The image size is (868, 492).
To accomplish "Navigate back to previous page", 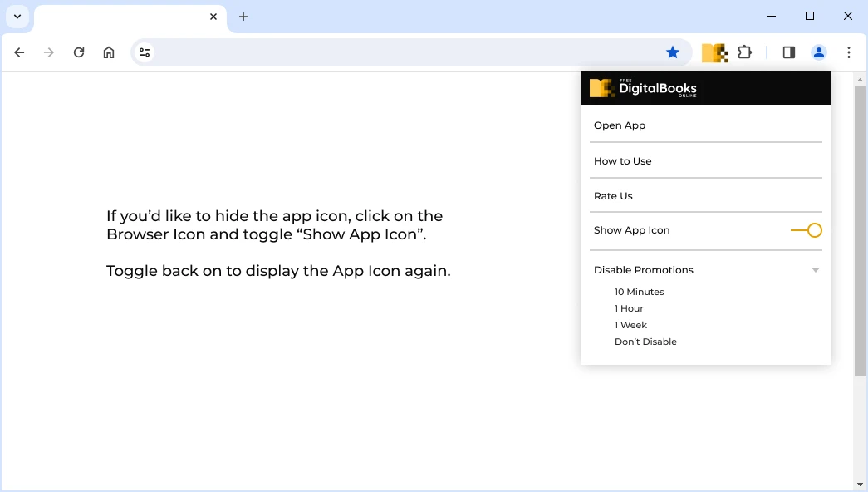I will [19, 52].
